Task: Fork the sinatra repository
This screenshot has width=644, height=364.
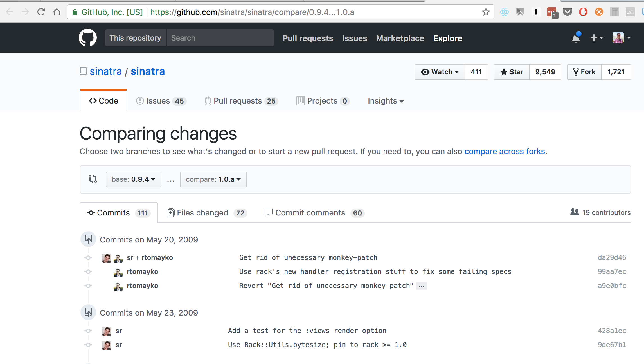Action: pos(584,72)
